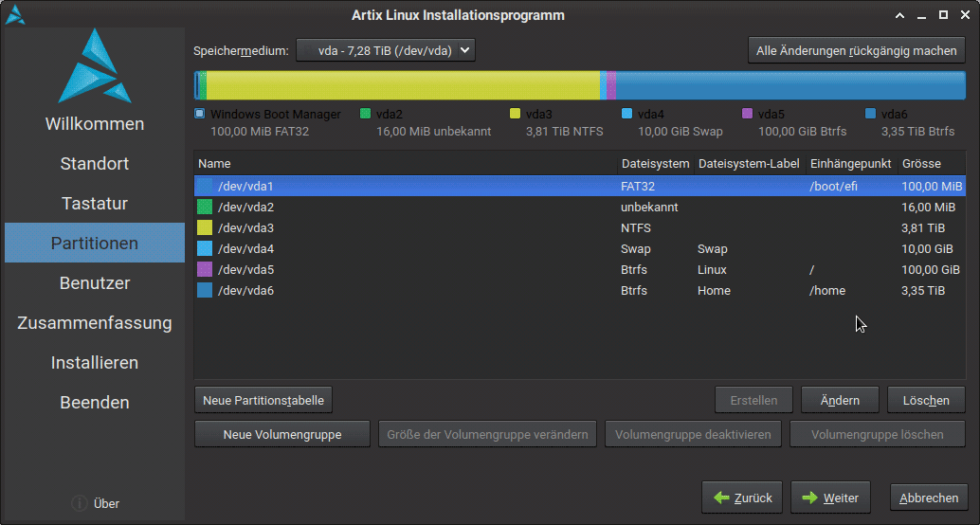This screenshot has height=525, width=980.
Task: Go to the Tastatur step
Action: click(x=95, y=203)
